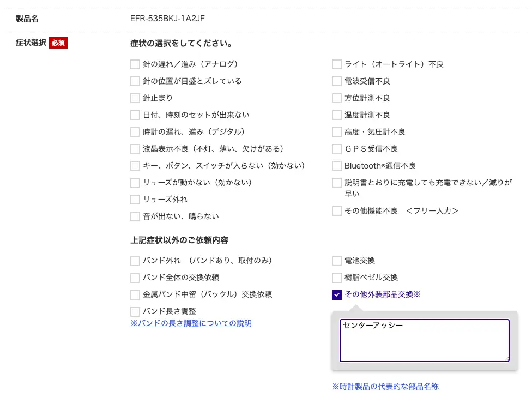This screenshot has width=532, height=397.
Task: Grab the textarea resize handle corner
Action: tap(506, 359)
